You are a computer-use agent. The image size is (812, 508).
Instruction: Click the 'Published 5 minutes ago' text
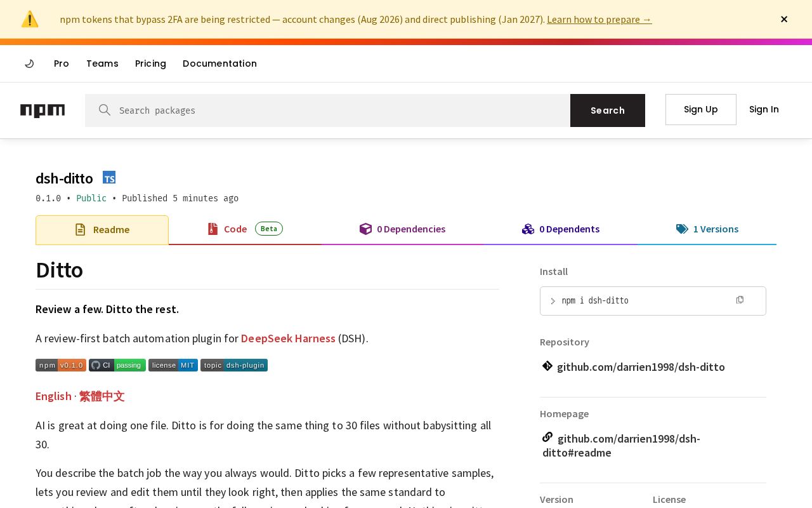(180, 198)
